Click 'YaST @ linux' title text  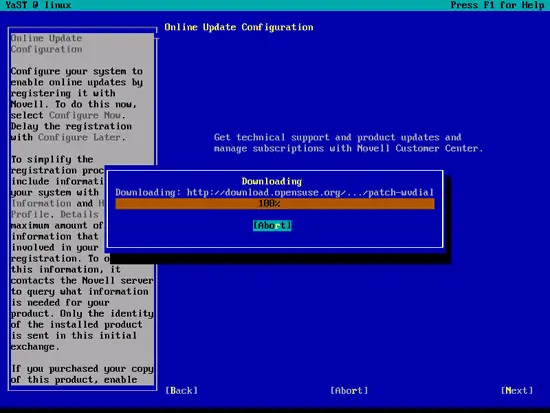[38, 5]
